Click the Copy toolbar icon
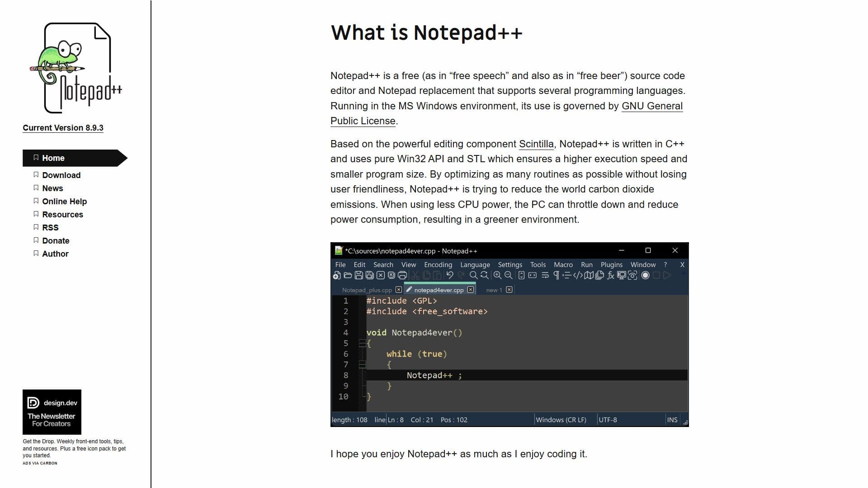Image resolution: width=868 pixels, height=488 pixels. pyautogui.click(x=426, y=275)
